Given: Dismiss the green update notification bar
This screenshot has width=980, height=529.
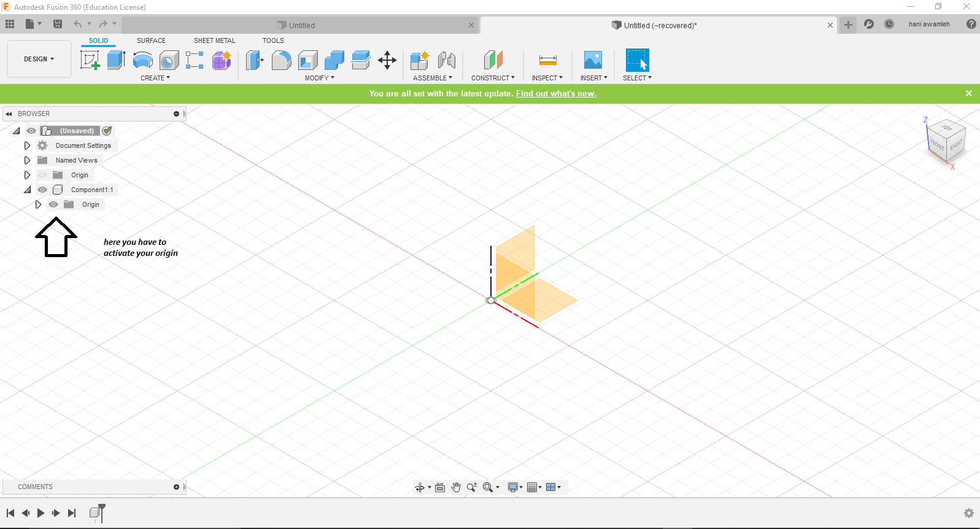Looking at the screenshot, I should (969, 93).
